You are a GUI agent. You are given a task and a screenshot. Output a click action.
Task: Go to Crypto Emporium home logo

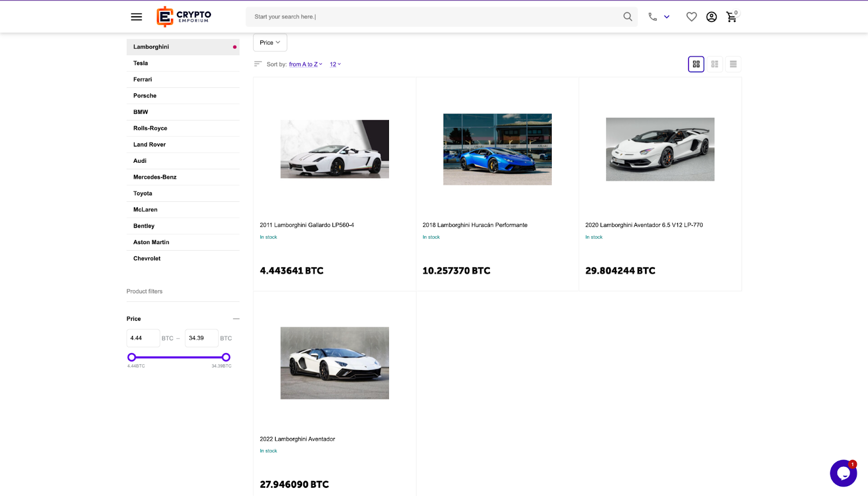coord(184,17)
